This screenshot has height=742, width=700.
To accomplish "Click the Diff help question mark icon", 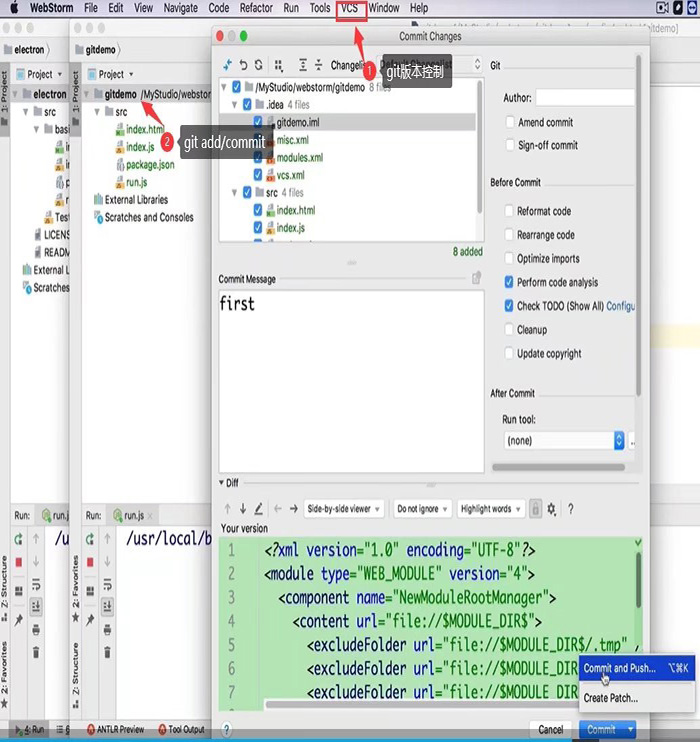I will tap(571, 509).
